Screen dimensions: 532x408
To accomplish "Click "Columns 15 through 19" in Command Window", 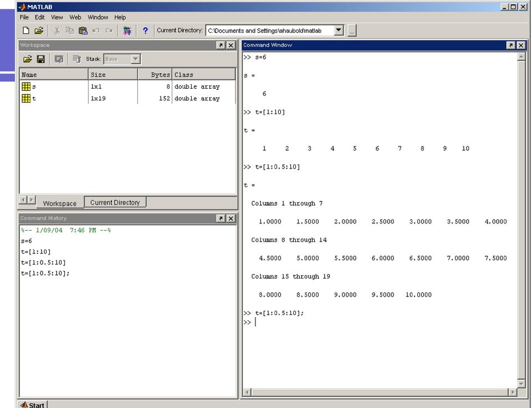I will click(x=290, y=277).
